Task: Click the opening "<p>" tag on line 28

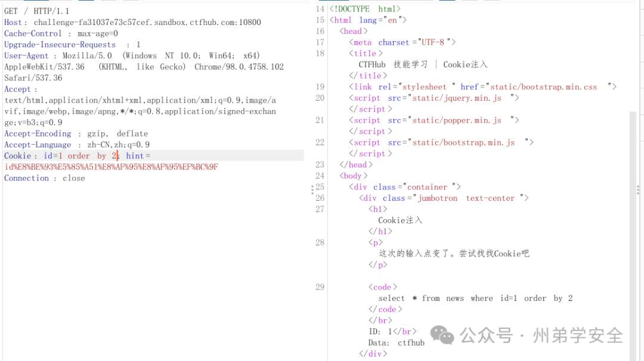Action: pyautogui.click(x=376, y=242)
